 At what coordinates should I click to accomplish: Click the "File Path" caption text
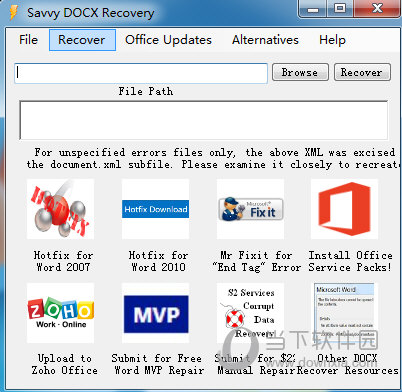tap(146, 91)
